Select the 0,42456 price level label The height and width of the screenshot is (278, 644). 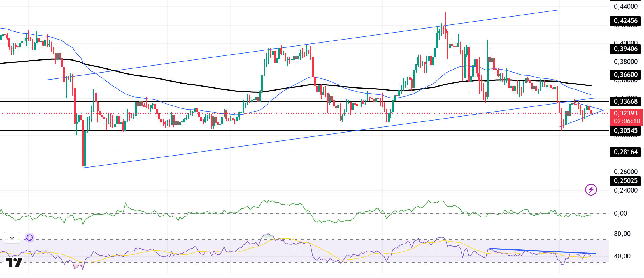625,21
